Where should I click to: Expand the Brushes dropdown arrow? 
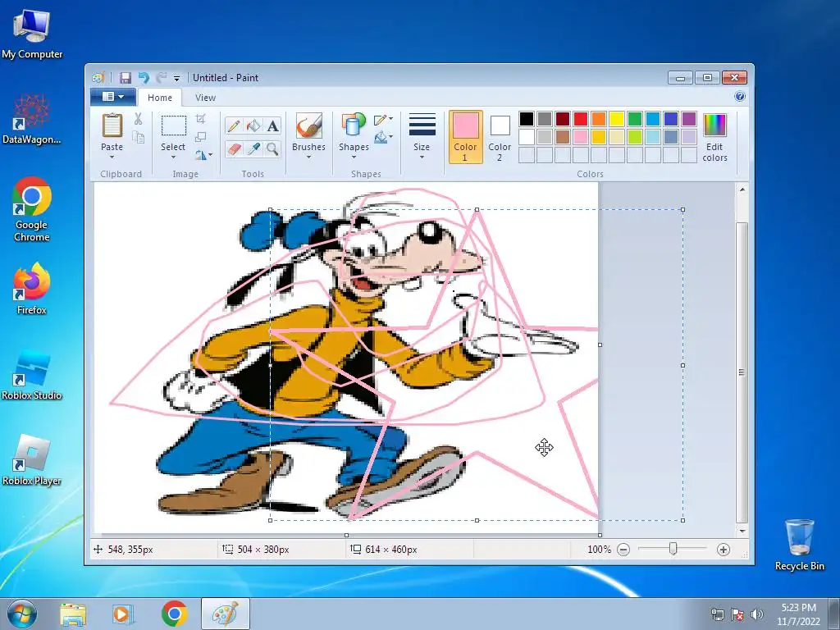[x=308, y=157]
